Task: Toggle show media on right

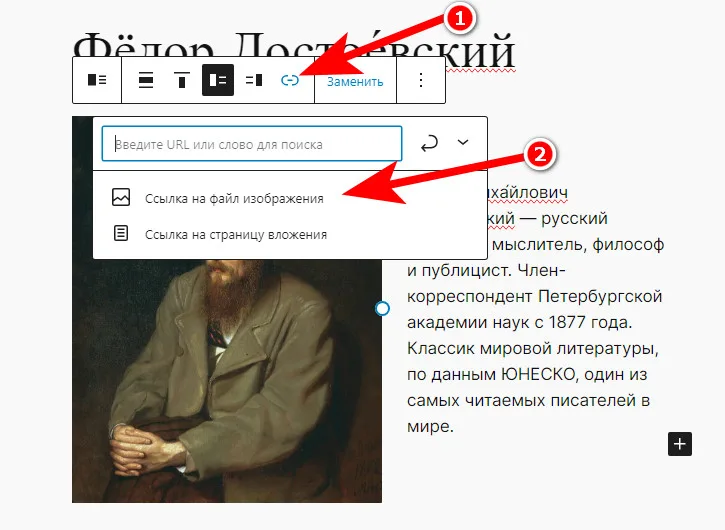Action: [x=254, y=80]
